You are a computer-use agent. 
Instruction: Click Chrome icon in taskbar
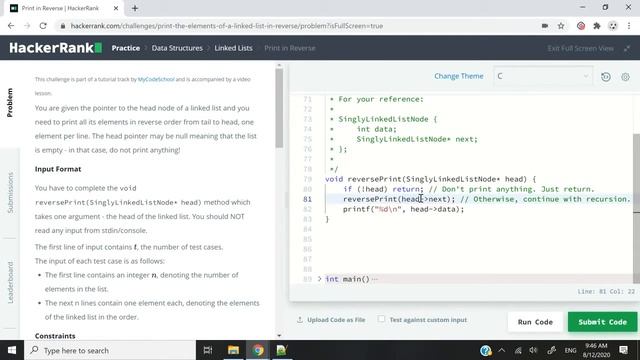click(x=258, y=350)
